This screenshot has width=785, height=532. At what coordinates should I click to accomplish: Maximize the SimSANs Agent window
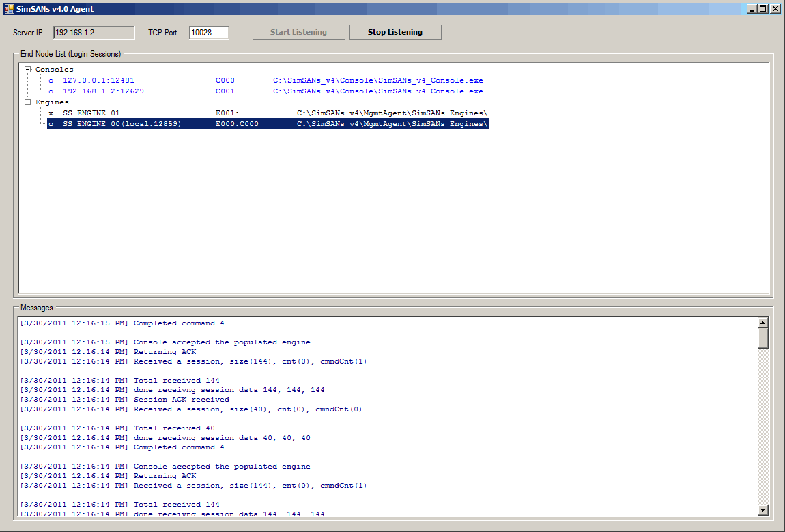[762, 9]
